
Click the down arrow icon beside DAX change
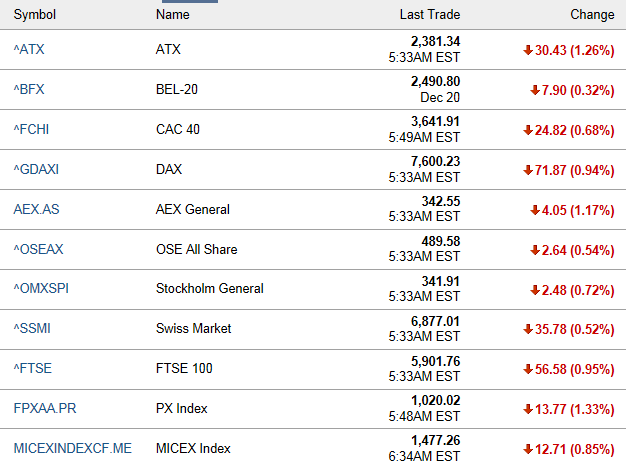528,170
